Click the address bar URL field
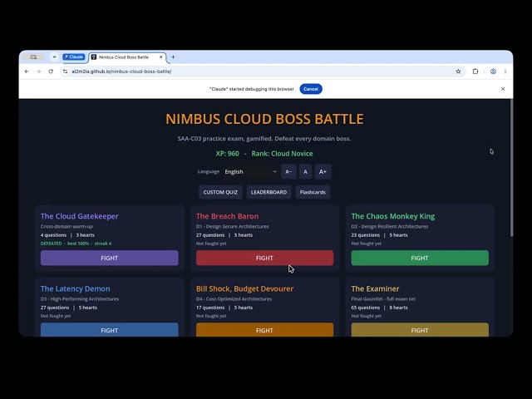Image resolution: width=532 pixels, height=399 pixels. [x=261, y=71]
